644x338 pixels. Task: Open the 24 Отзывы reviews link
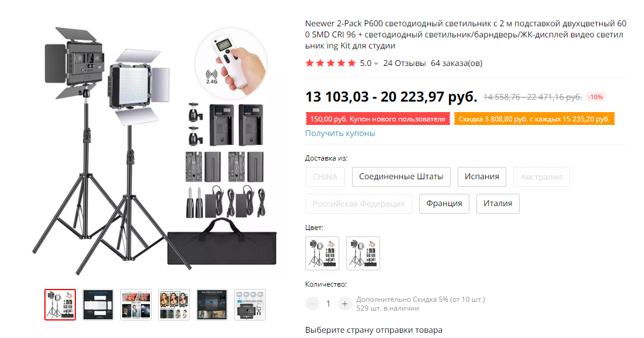(x=404, y=63)
